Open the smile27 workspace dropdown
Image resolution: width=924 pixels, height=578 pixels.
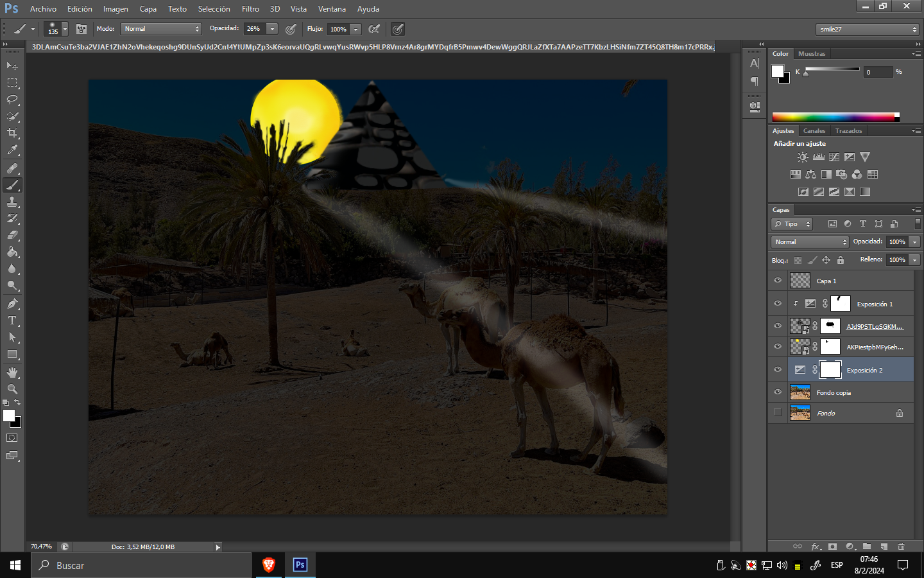click(x=868, y=30)
